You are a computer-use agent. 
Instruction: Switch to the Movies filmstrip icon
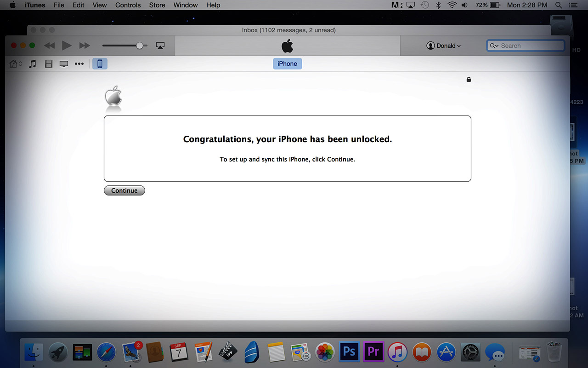49,64
